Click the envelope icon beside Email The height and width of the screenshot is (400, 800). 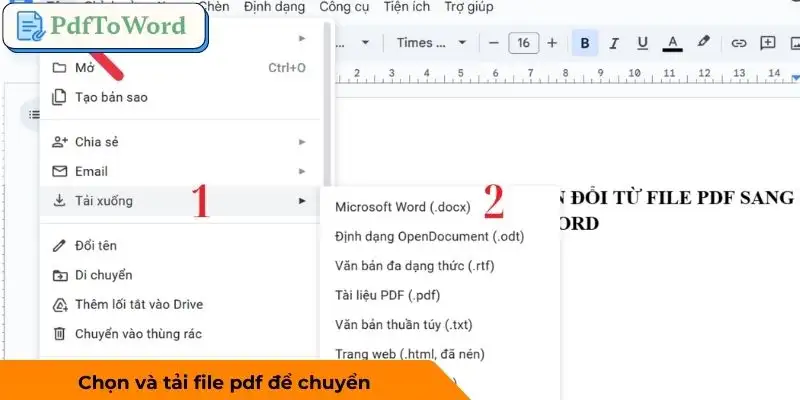[x=60, y=171]
